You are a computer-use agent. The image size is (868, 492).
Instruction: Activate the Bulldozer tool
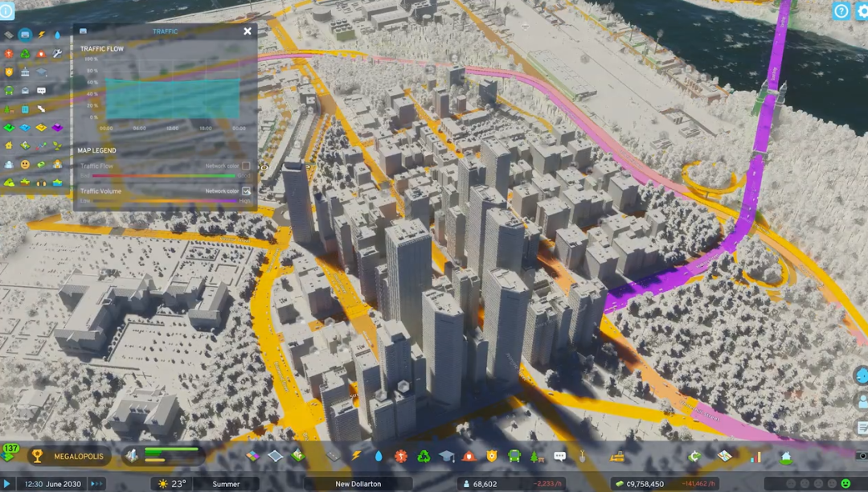click(617, 457)
